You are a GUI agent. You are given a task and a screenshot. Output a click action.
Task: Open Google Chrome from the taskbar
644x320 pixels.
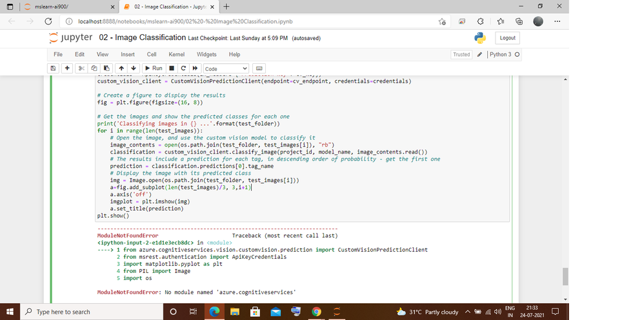316,312
